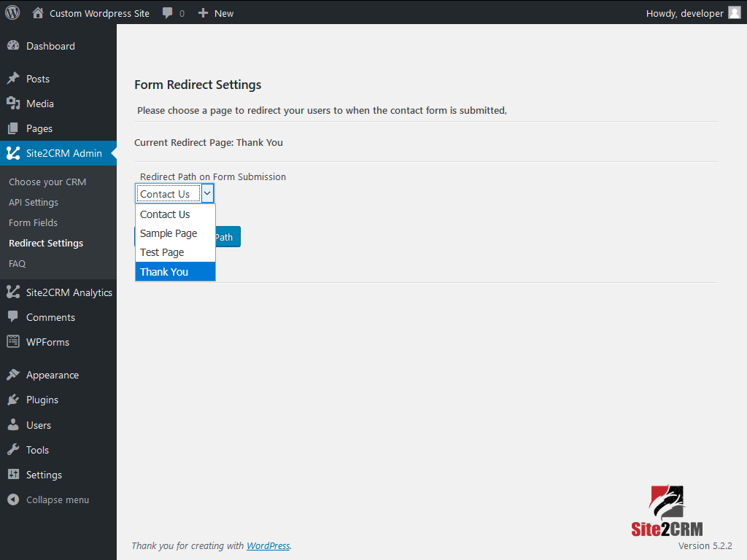
Task: Open API Settings submenu item
Action: [x=34, y=203]
